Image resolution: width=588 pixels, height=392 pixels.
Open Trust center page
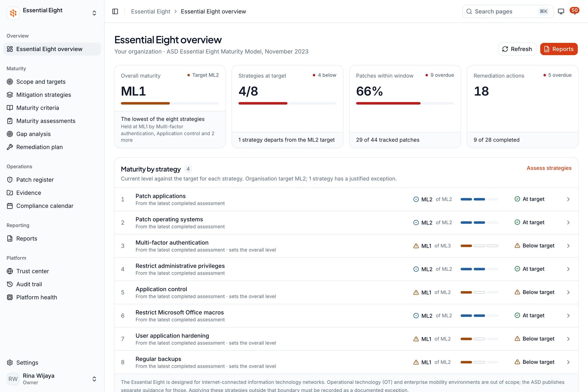(x=52, y=271)
